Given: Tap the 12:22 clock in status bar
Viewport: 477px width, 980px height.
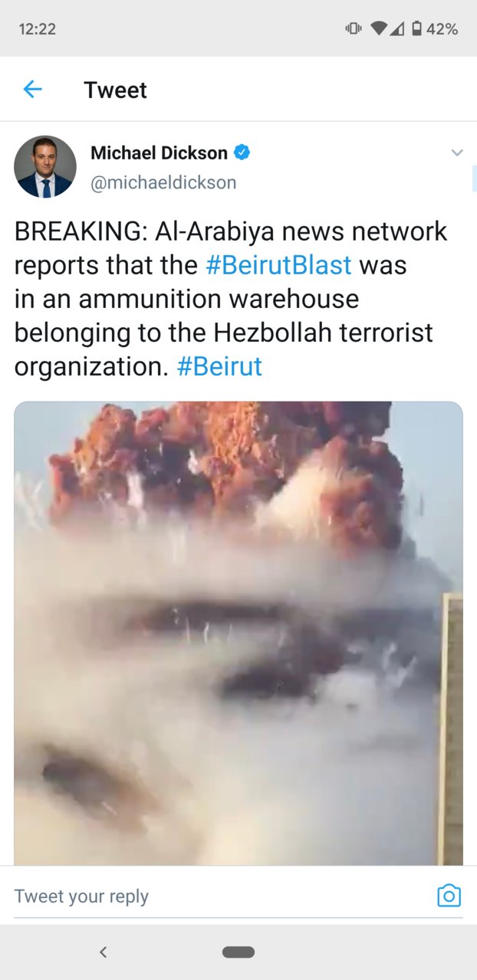Looking at the screenshot, I should click(37, 29).
